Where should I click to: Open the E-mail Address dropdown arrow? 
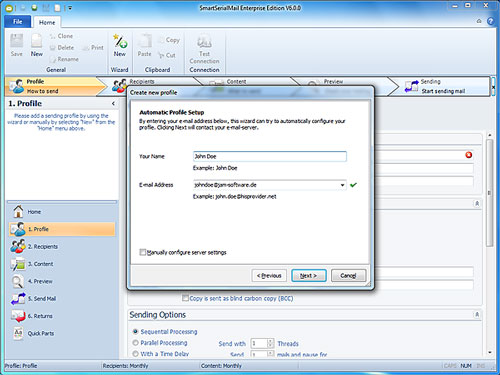342,185
